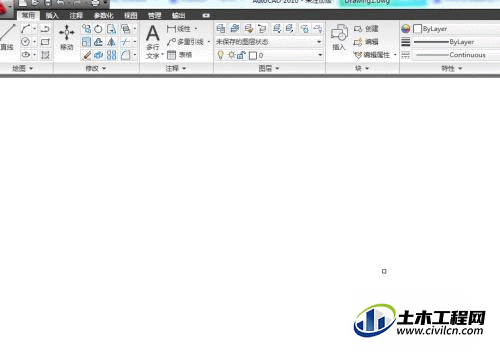Click the color wheel icon in Properties panel

click(x=406, y=29)
